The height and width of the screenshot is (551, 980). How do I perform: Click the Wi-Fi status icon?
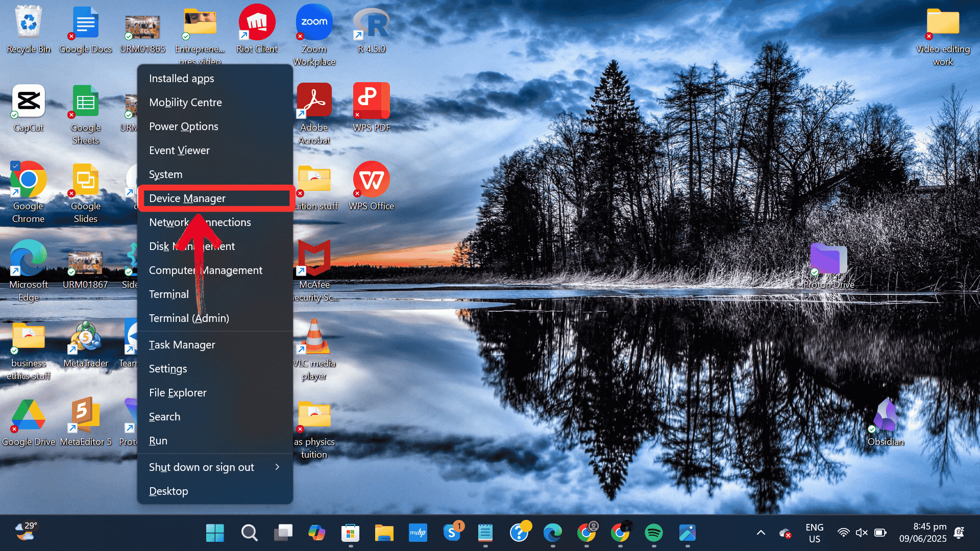point(843,532)
